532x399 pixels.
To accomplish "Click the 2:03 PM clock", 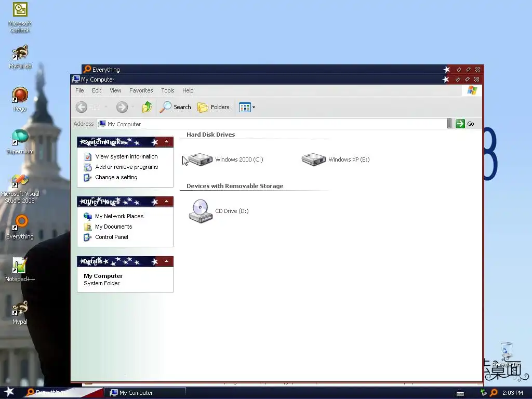I will point(513,393).
